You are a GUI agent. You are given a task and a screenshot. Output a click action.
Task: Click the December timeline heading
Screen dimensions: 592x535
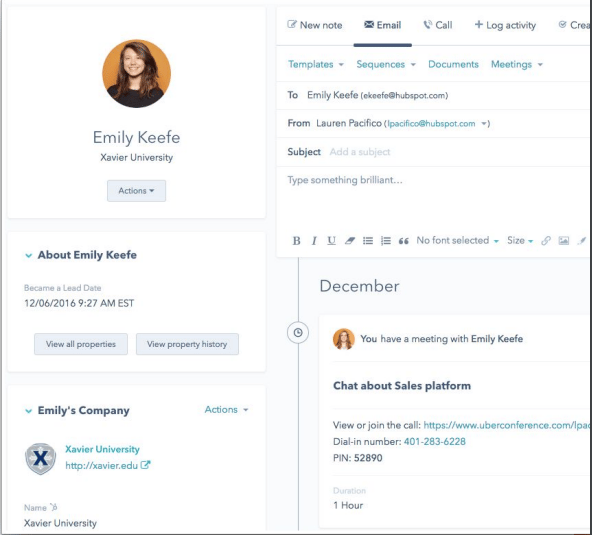coord(359,286)
